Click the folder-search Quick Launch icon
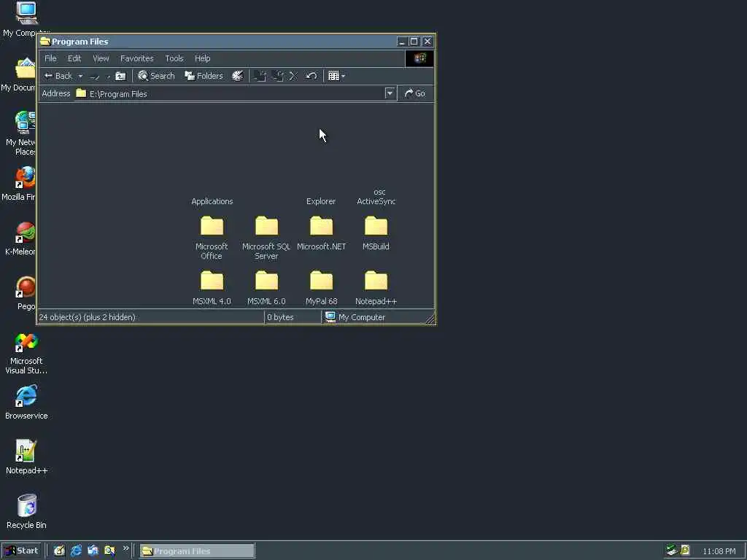The height and width of the screenshot is (560, 747). (x=109, y=551)
